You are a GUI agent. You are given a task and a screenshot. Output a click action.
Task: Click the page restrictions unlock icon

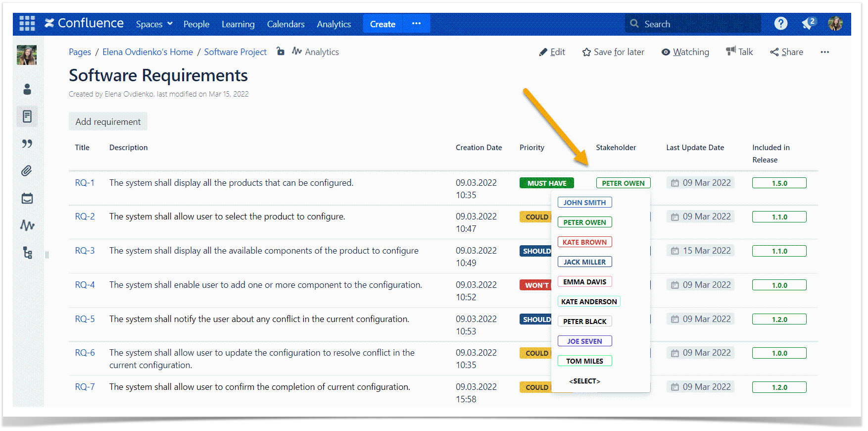click(280, 51)
